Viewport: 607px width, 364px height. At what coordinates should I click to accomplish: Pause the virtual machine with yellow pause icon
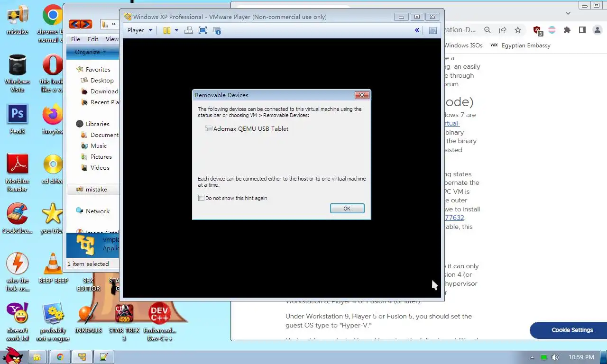[167, 30]
